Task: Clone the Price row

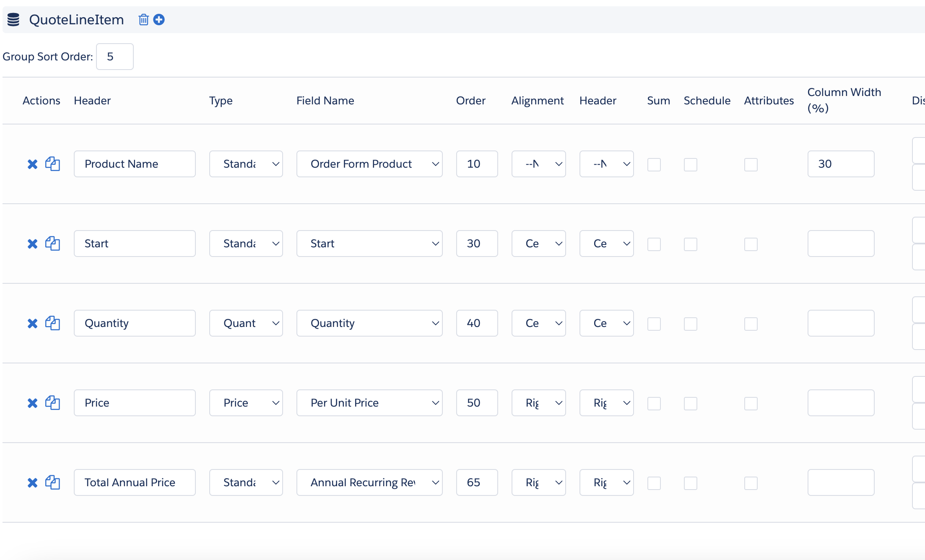Action: [52, 403]
